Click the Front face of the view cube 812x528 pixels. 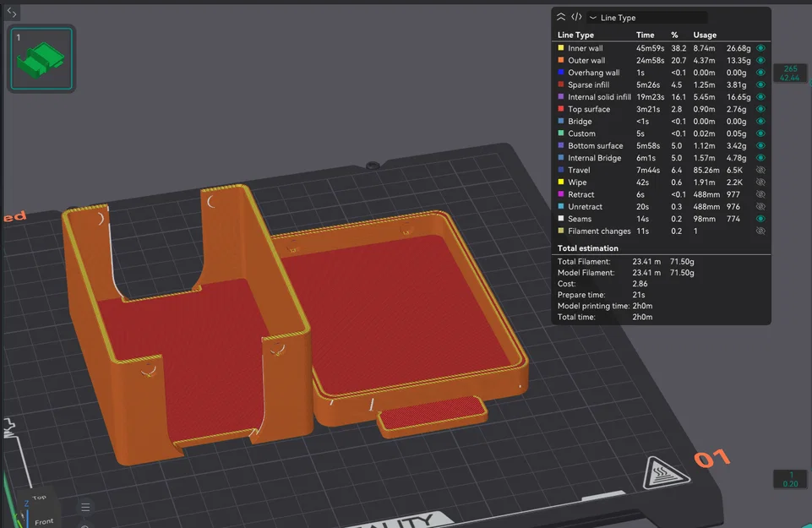point(43,521)
